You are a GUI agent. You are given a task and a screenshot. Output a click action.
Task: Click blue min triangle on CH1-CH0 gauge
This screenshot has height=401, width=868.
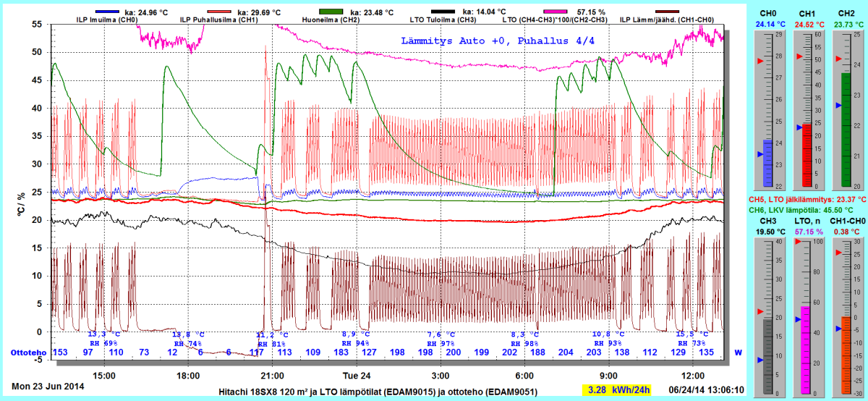click(x=838, y=329)
